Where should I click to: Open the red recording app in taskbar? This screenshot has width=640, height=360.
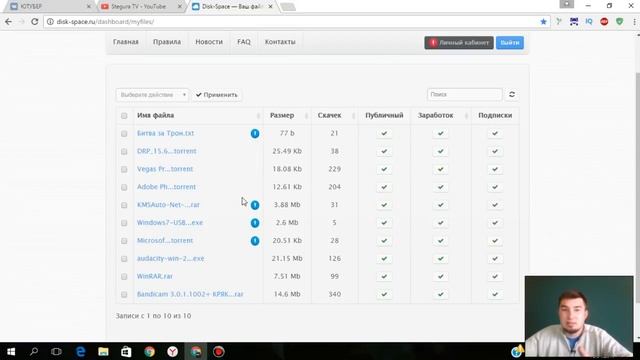(218, 351)
